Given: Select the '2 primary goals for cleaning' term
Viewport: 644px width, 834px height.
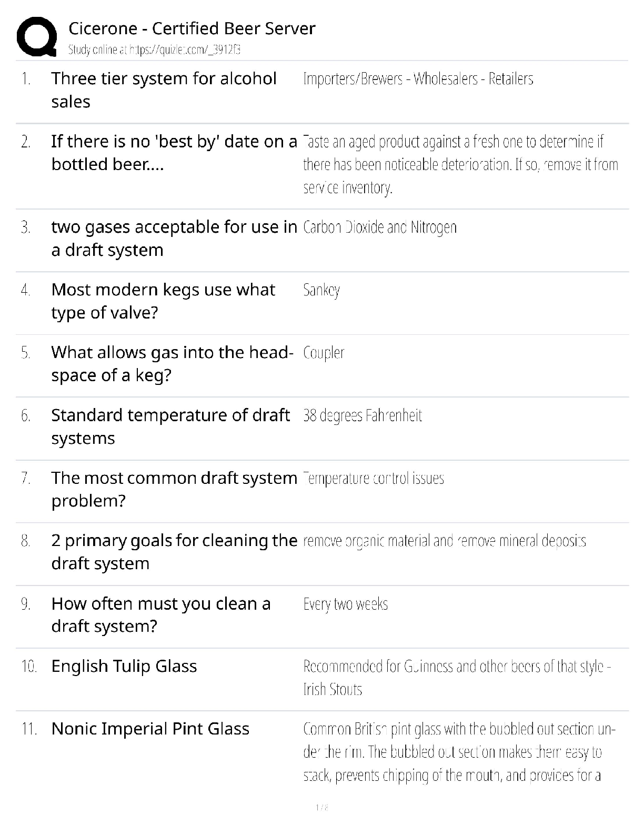Looking at the screenshot, I should point(174,552).
